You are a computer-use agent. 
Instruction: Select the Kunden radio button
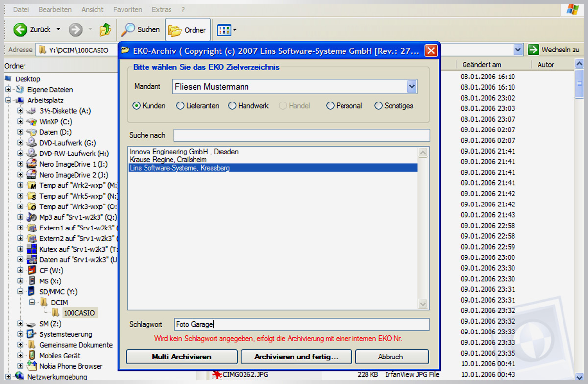point(137,106)
